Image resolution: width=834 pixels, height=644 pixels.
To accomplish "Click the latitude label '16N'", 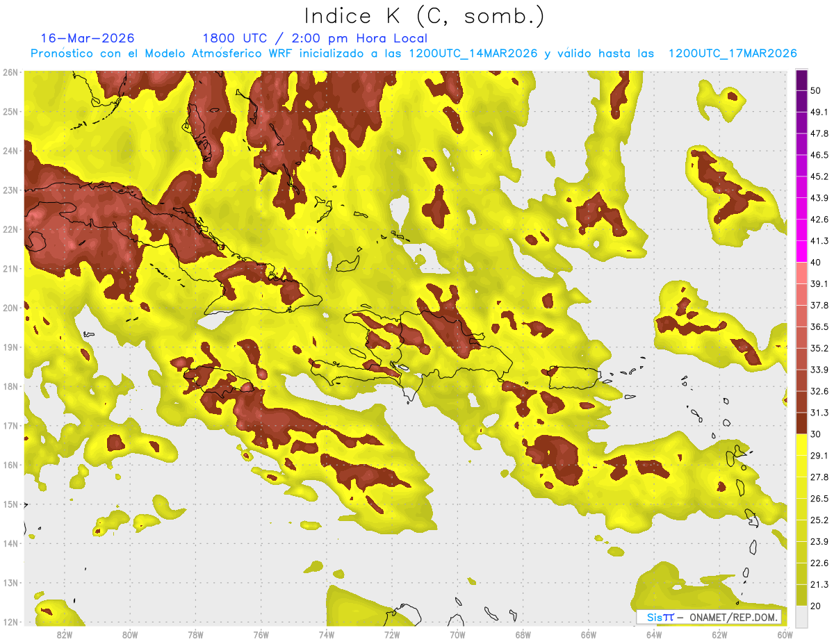I will pyautogui.click(x=10, y=465).
